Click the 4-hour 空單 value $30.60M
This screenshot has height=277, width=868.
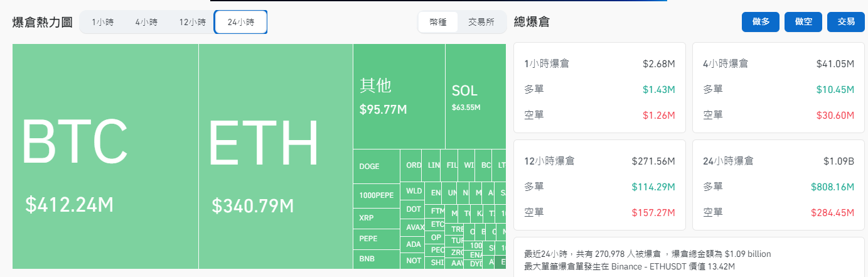click(x=835, y=115)
